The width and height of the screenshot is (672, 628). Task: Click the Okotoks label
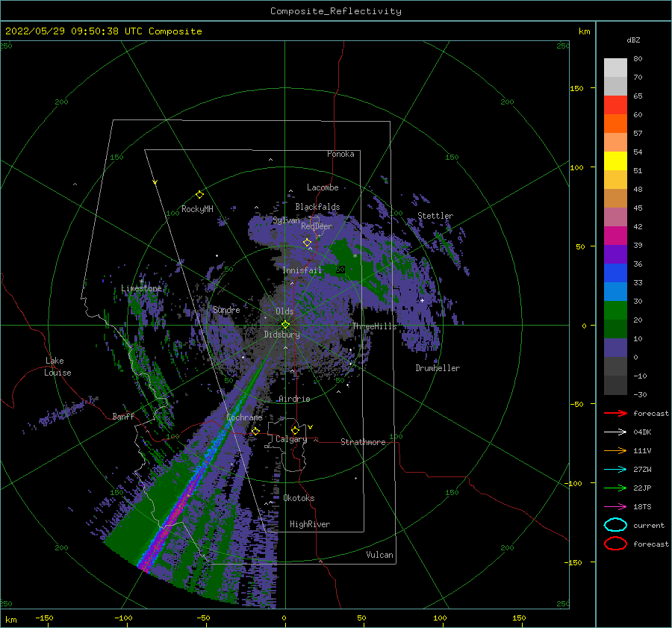299,498
